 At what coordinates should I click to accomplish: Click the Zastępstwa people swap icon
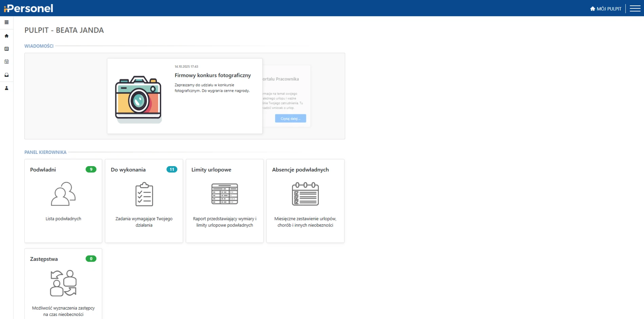tap(63, 283)
